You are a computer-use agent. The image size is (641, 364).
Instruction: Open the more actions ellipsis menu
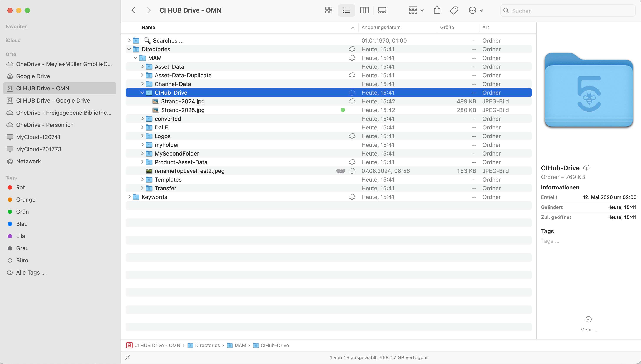click(475, 10)
